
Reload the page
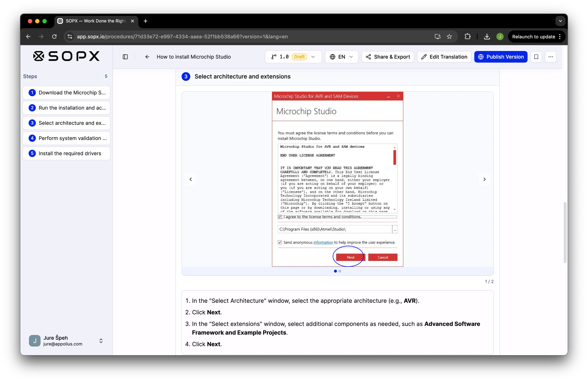tap(54, 37)
